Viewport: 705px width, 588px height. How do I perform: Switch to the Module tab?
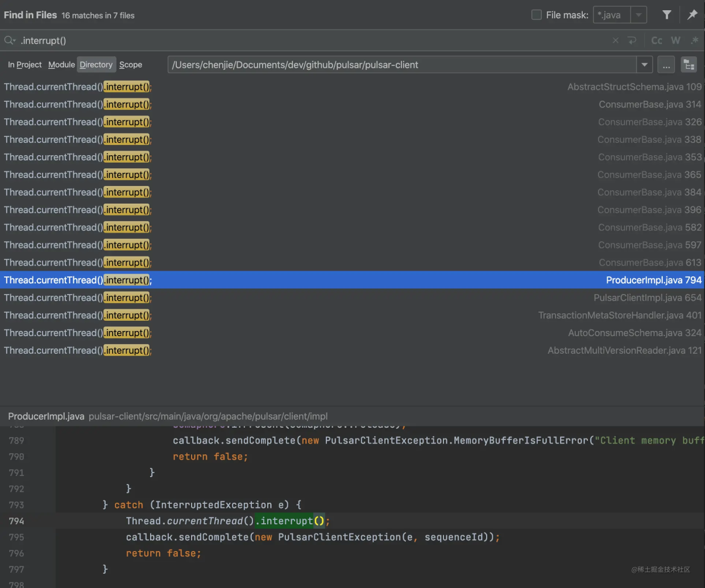tap(61, 65)
